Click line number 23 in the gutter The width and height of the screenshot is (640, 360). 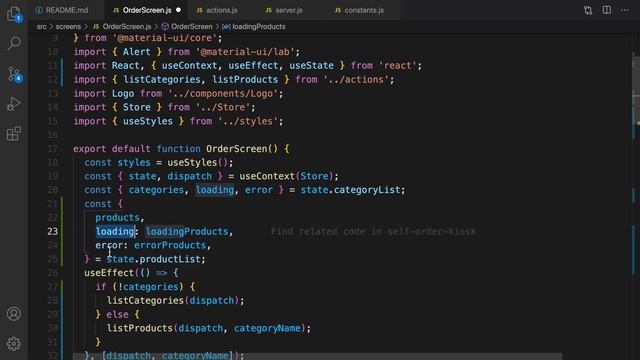tap(53, 231)
